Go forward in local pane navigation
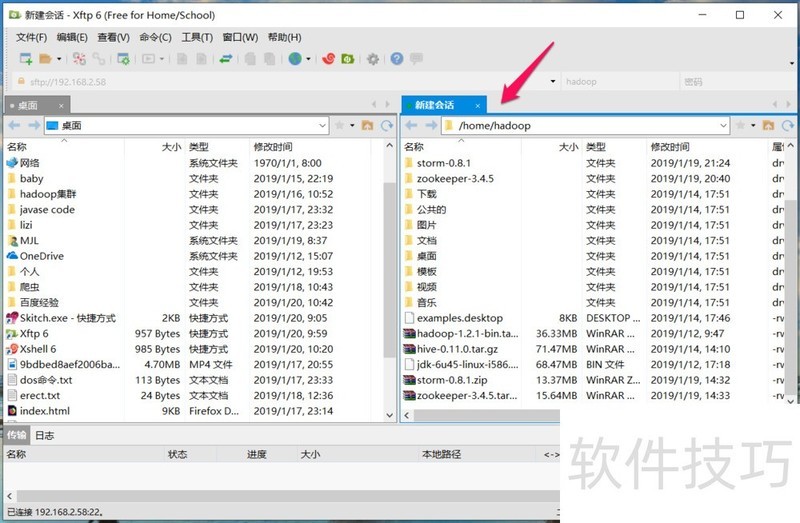Viewport: 800px width, 523px height. click(x=34, y=125)
